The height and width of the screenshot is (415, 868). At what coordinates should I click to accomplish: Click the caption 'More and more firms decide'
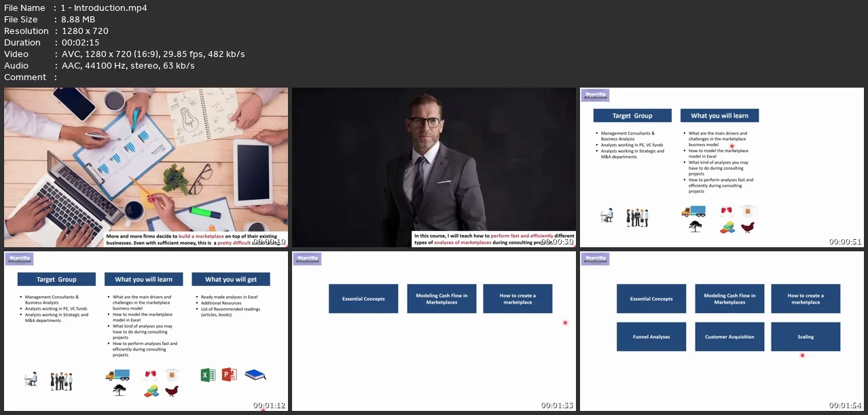click(x=196, y=238)
